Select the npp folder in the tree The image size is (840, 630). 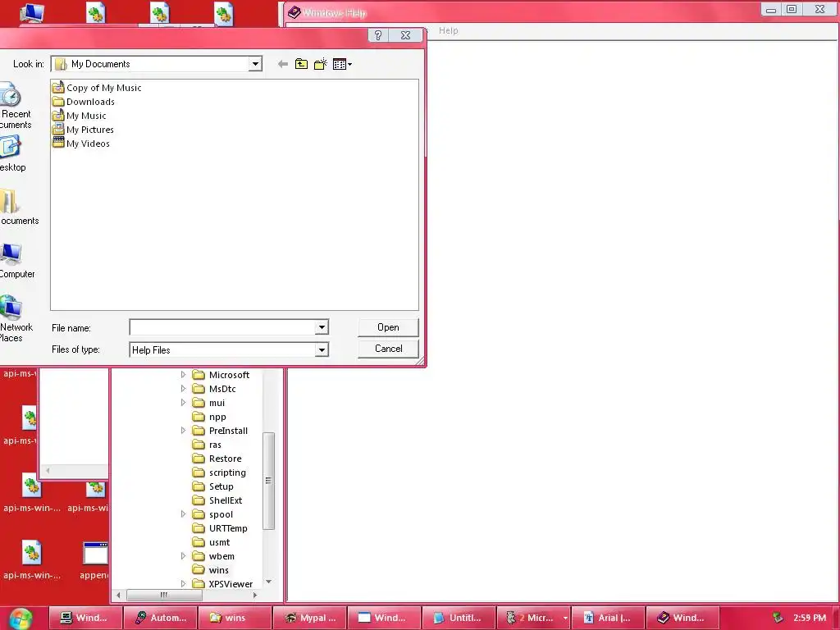click(209, 417)
